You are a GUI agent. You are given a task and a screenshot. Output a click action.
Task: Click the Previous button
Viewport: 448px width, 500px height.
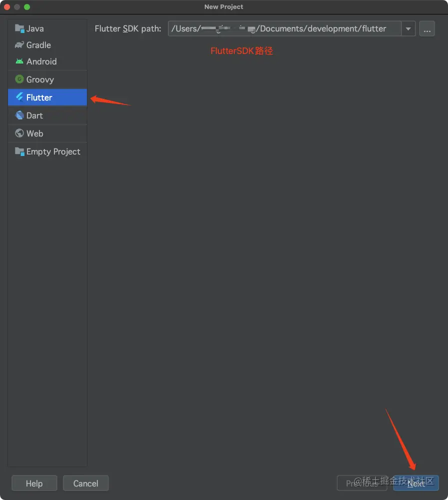click(x=362, y=483)
